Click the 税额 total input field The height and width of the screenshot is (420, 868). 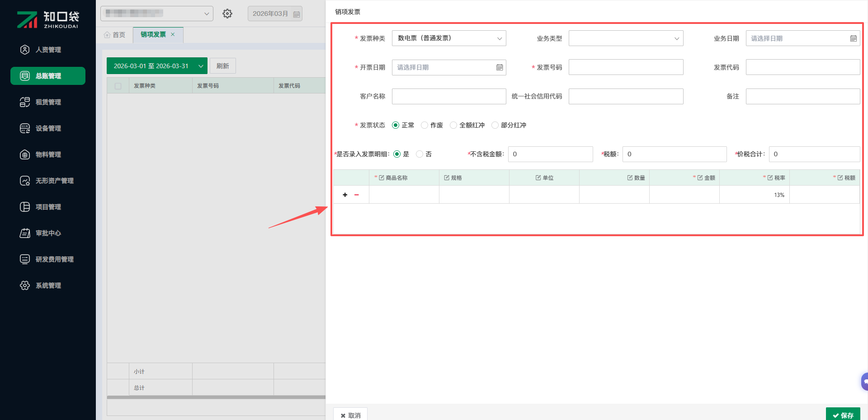point(675,154)
